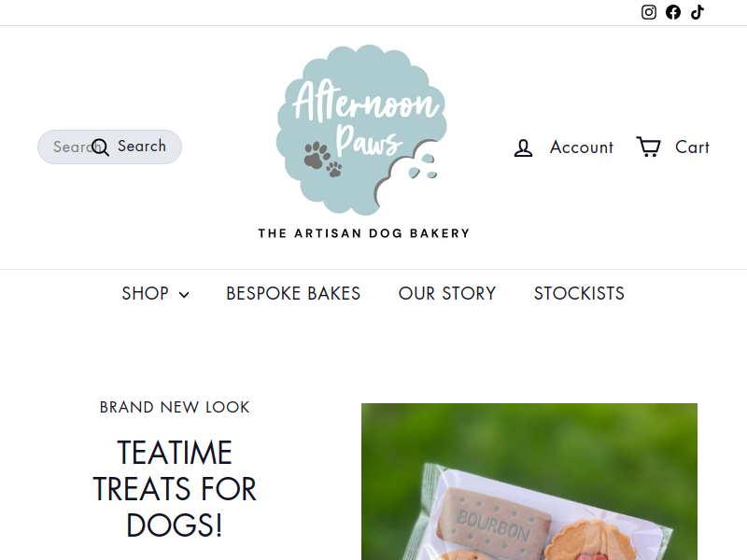Click the Brand New Look subheading
Screen dimensions: 747x560
(175, 407)
